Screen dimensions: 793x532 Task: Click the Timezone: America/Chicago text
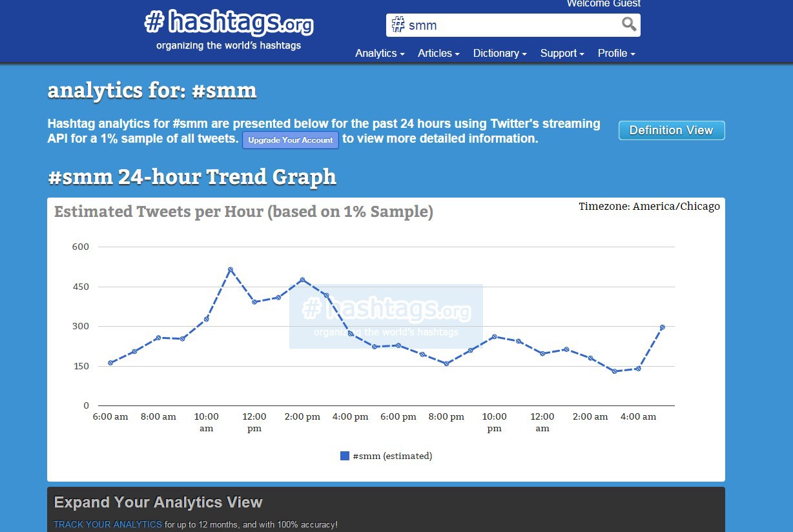tap(649, 207)
